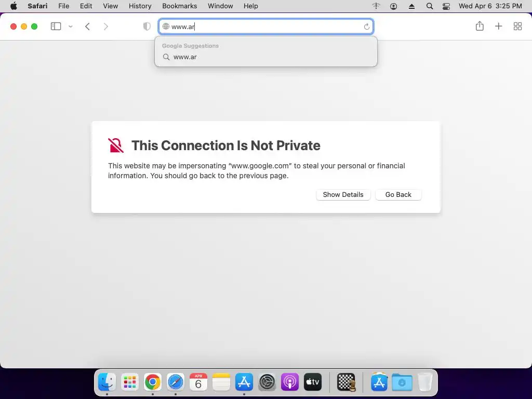Screen dimensions: 532x399
Task: Open App Store from the Dock
Action: (x=244, y=382)
